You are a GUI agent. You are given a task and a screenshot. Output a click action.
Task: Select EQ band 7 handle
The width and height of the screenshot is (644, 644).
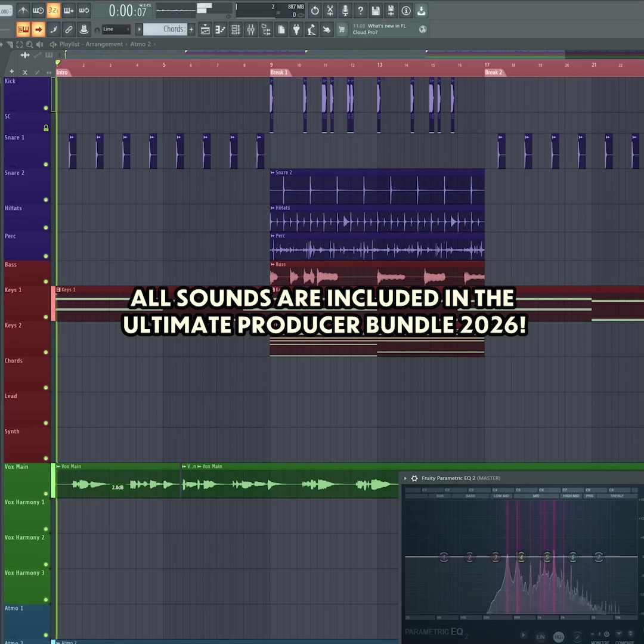[599, 557]
